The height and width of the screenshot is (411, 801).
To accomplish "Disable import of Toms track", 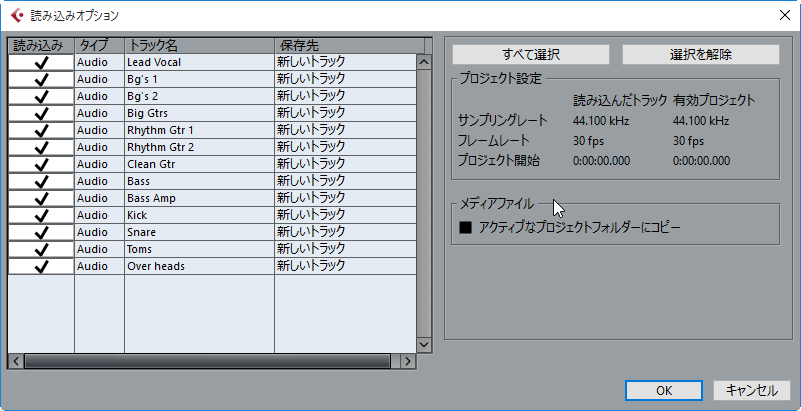I will 41,249.
